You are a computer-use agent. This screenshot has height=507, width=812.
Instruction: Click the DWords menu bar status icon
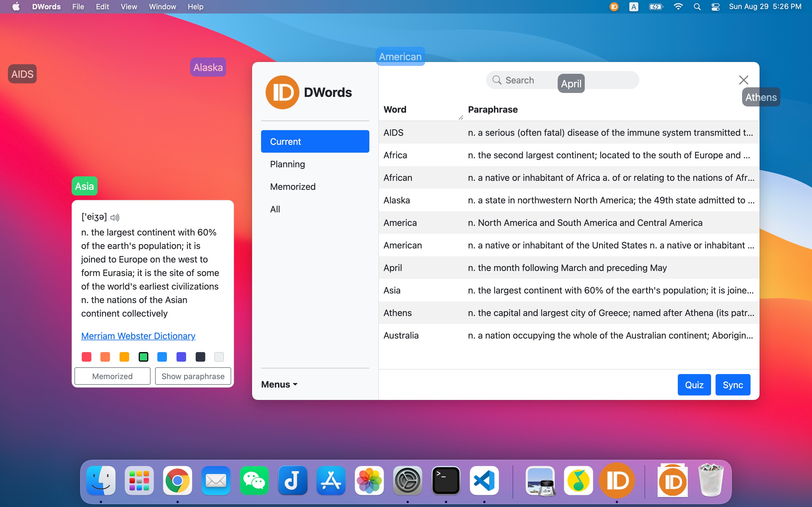[x=614, y=7]
